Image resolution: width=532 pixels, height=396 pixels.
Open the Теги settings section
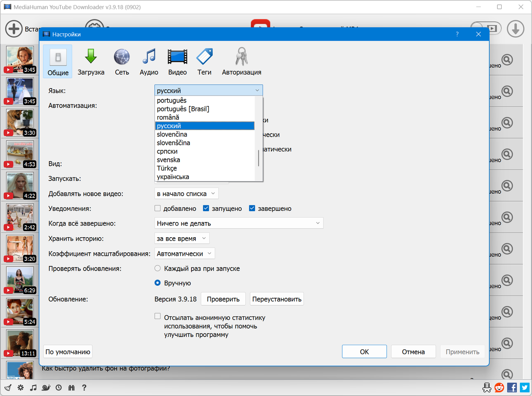coord(204,62)
